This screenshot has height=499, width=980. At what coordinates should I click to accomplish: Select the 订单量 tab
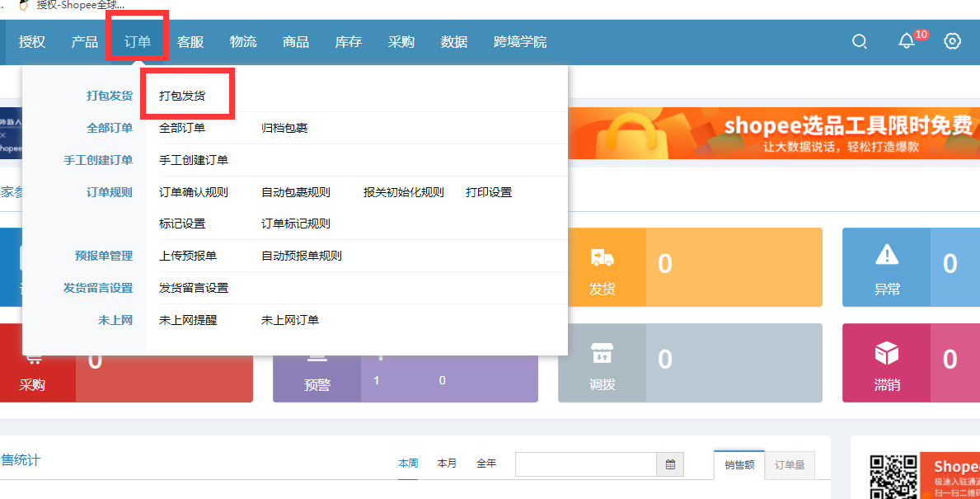790,464
